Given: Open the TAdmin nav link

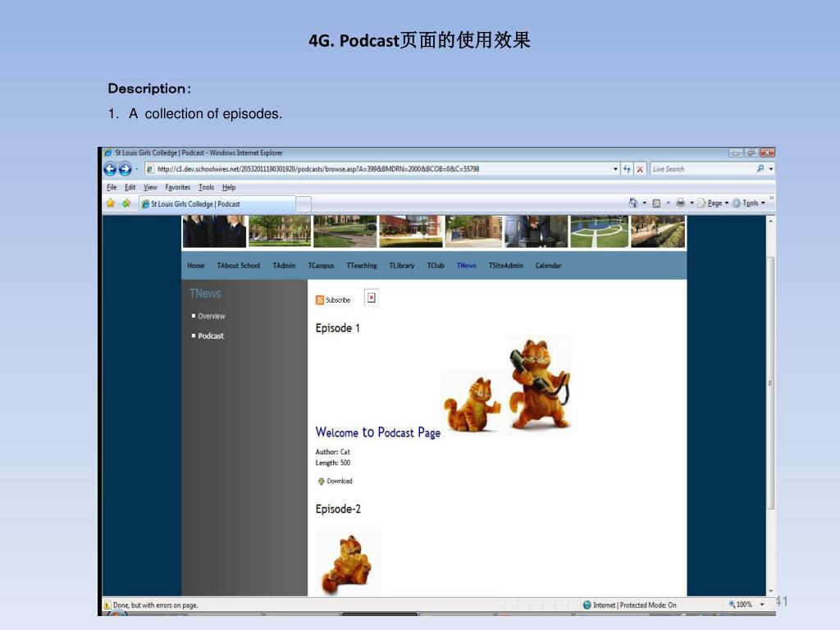Looking at the screenshot, I should click(284, 266).
